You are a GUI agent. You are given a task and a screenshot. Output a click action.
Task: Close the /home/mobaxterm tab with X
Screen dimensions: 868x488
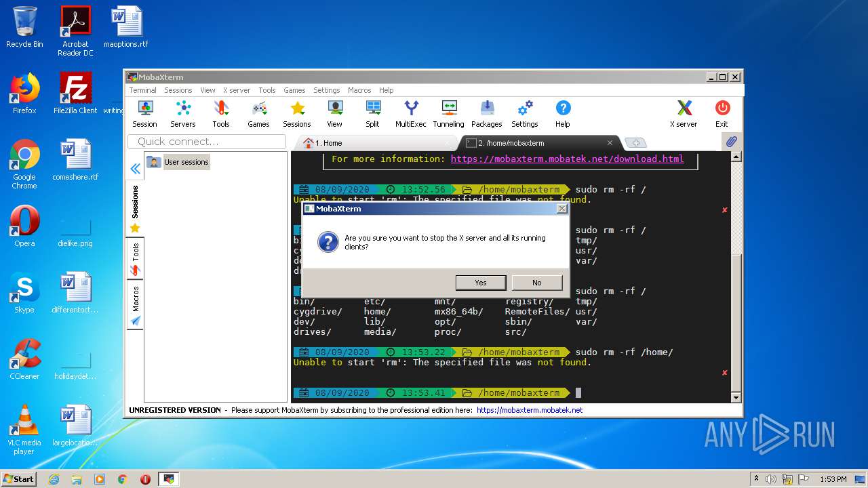pyautogui.click(x=610, y=143)
